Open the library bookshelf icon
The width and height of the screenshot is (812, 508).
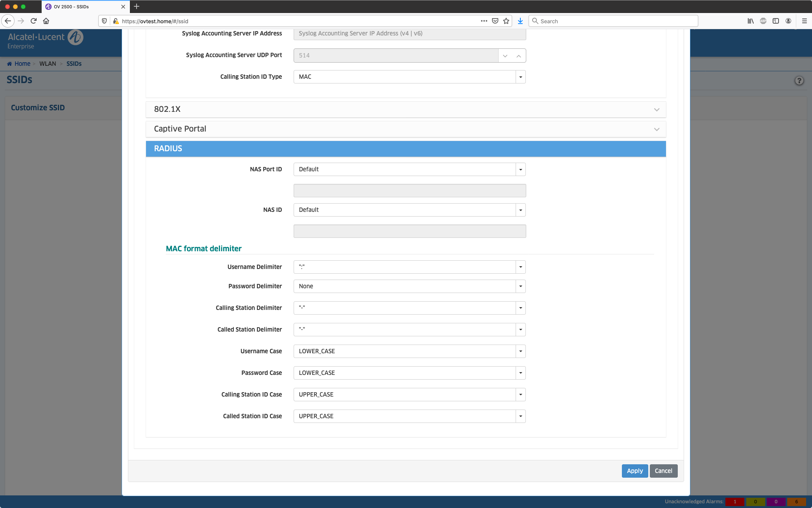tap(751, 21)
